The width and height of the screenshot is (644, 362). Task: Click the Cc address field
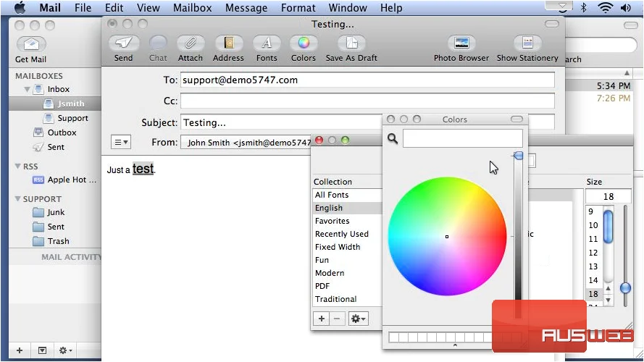click(367, 101)
